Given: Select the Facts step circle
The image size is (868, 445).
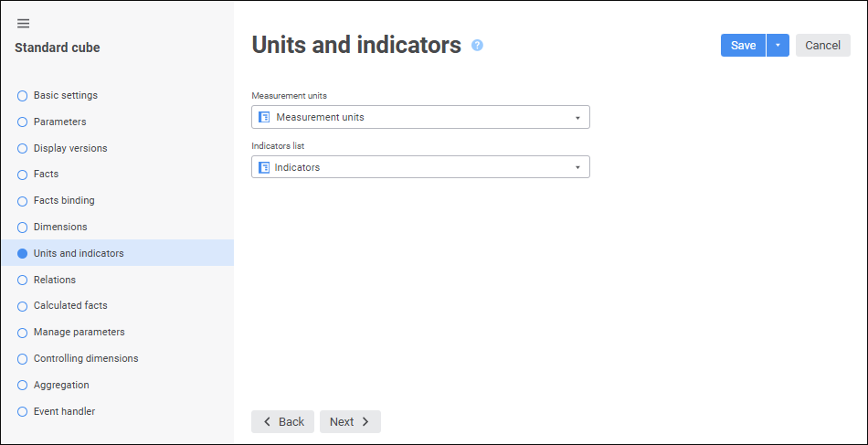Looking at the screenshot, I should (23, 175).
